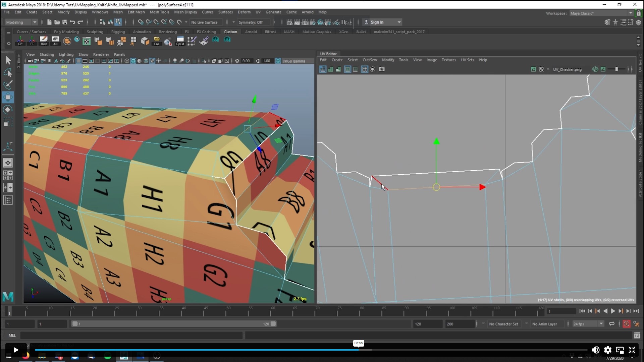Click the UV Editor Edit menu
Screen dimensions: 644x362
pyautogui.click(x=323, y=60)
